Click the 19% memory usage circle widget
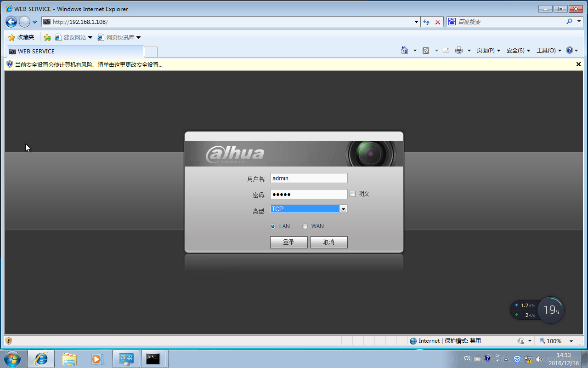Image resolution: width=588 pixels, height=368 pixels. (x=551, y=310)
